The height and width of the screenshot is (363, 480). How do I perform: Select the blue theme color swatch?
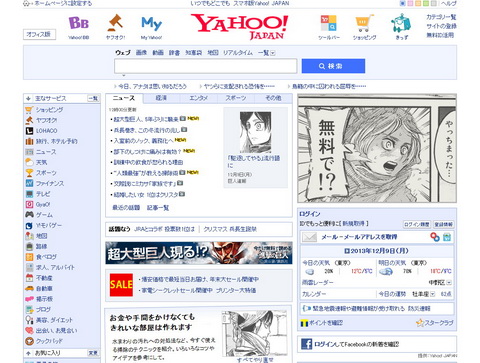tap(402, 3)
